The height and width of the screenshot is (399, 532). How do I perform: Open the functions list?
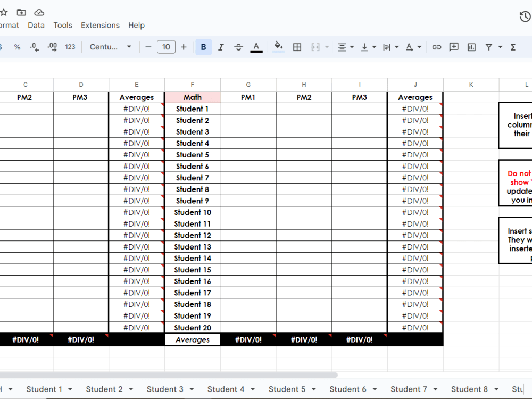[x=512, y=47]
